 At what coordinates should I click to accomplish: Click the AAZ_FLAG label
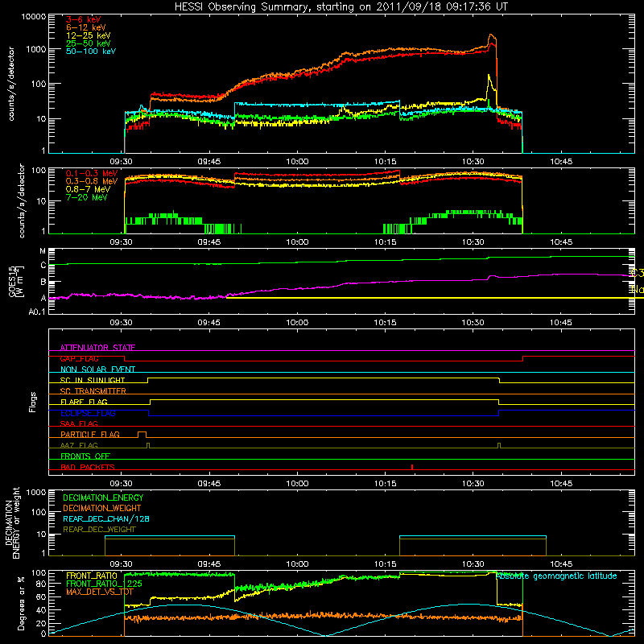tap(79, 445)
